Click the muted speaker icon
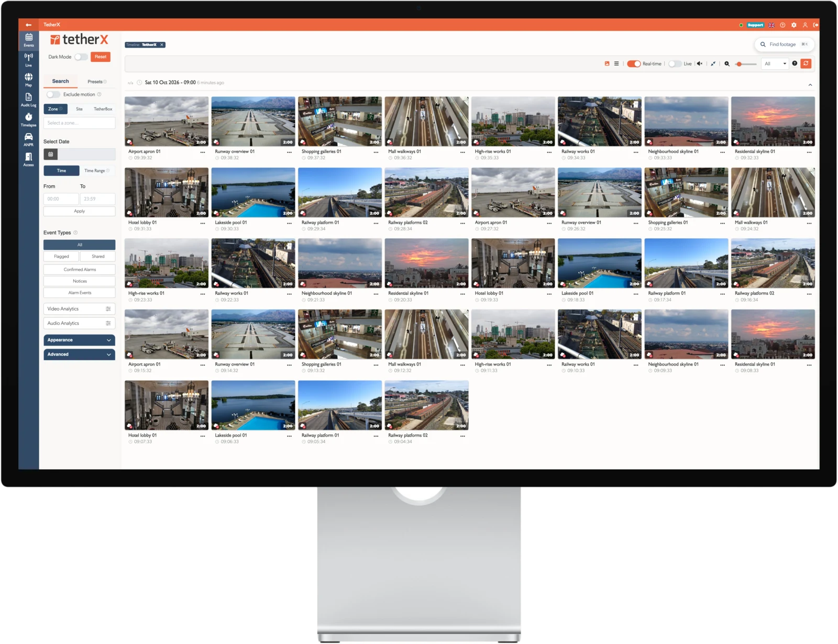This screenshot has height=644, width=838. [x=699, y=63]
